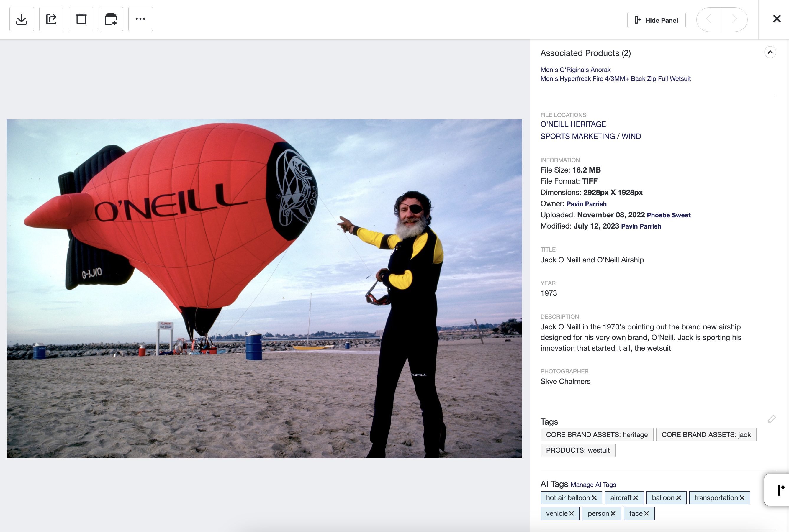Select the file format value TIFF
Image resolution: width=789 pixels, height=532 pixels.
590,181
